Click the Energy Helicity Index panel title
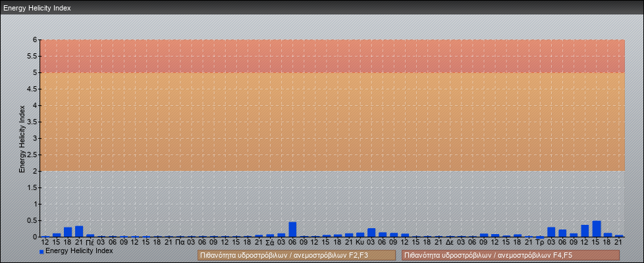The height and width of the screenshot is (263, 644). coord(38,8)
